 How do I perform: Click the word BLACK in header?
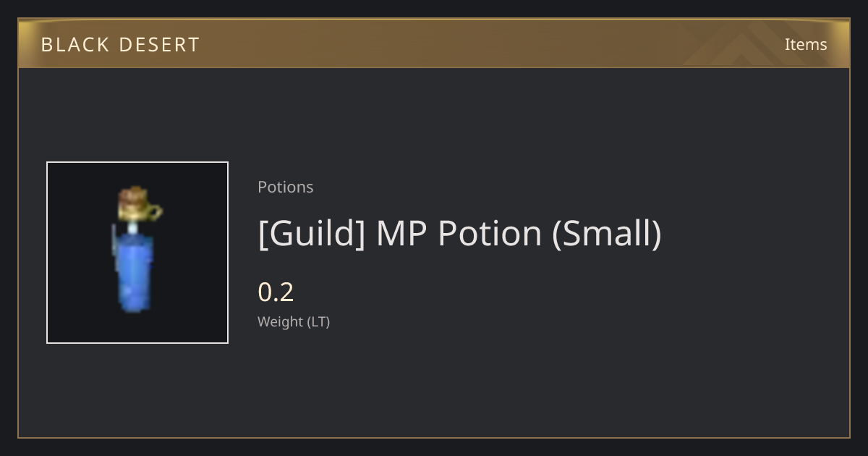pyautogui.click(x=75, y=45)
